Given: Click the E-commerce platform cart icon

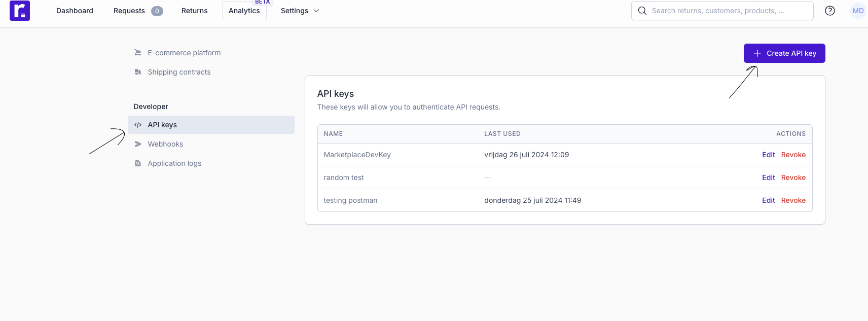Looking at the screenshot, I should pos(138,53).
